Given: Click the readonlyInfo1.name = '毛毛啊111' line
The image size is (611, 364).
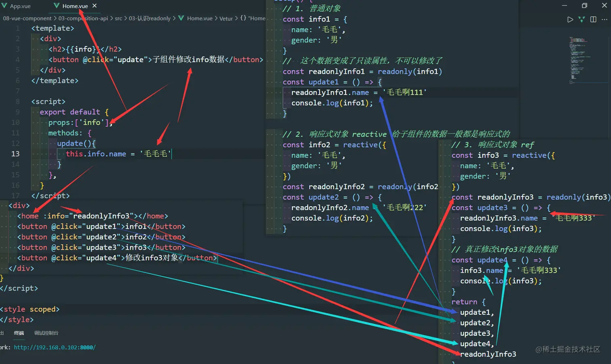Looking at the screenshot, I should point(359,92).
